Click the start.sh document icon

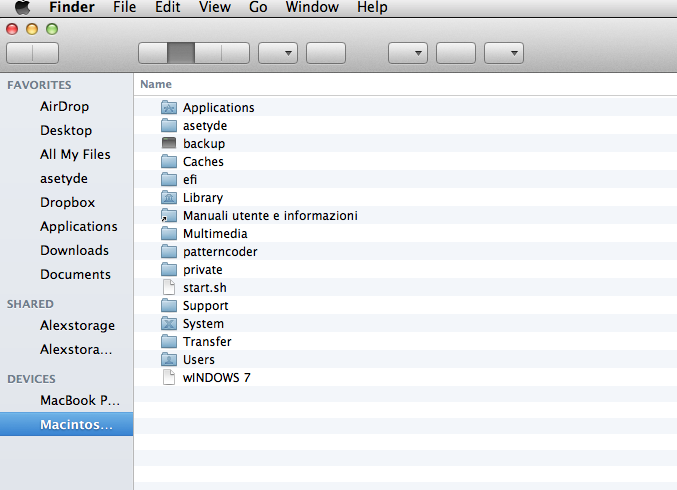pyautogui.click(x=169, y=288)
